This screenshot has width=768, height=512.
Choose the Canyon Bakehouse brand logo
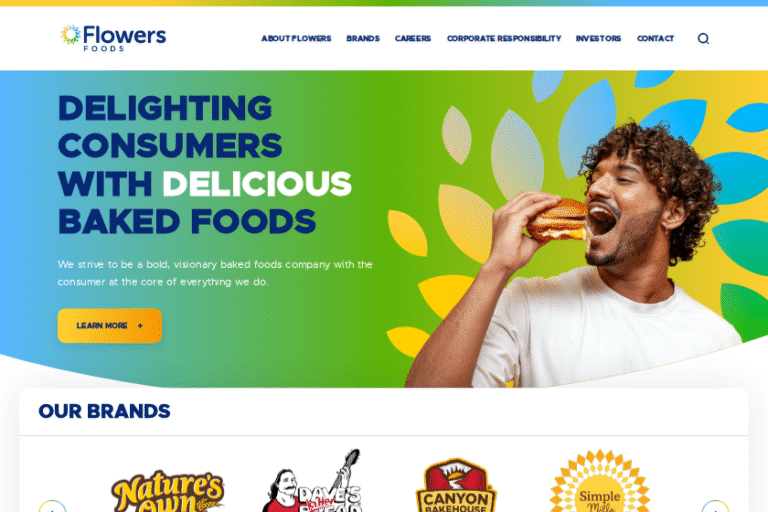[456, 485]
